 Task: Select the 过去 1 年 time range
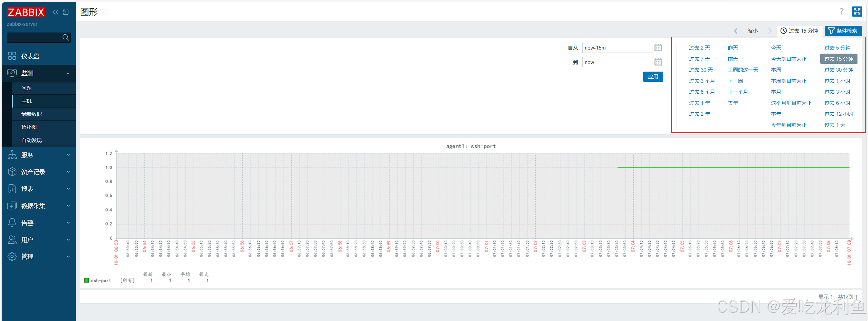pyautogui.click(x=699, y=103)
